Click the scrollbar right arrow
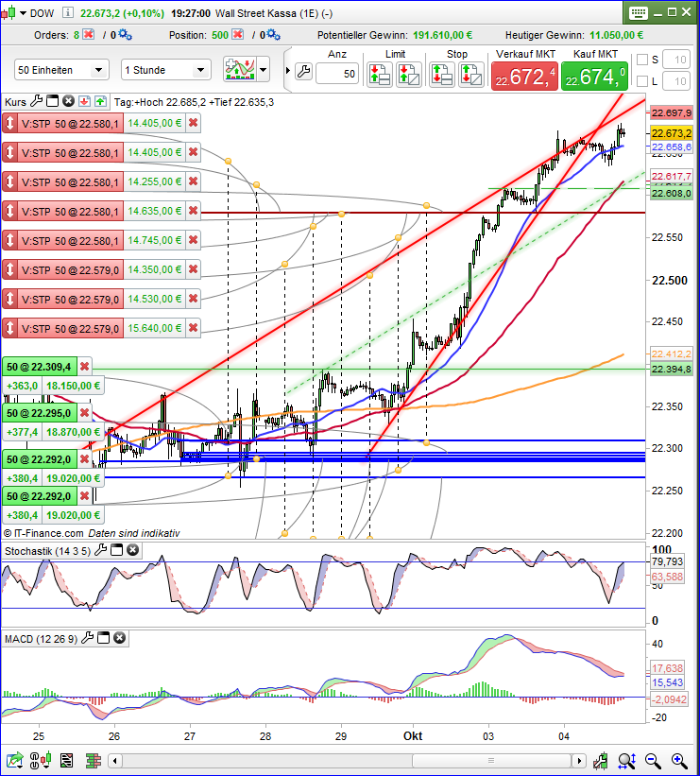Viewport: 700px width, 776px height. coord(578,760)
